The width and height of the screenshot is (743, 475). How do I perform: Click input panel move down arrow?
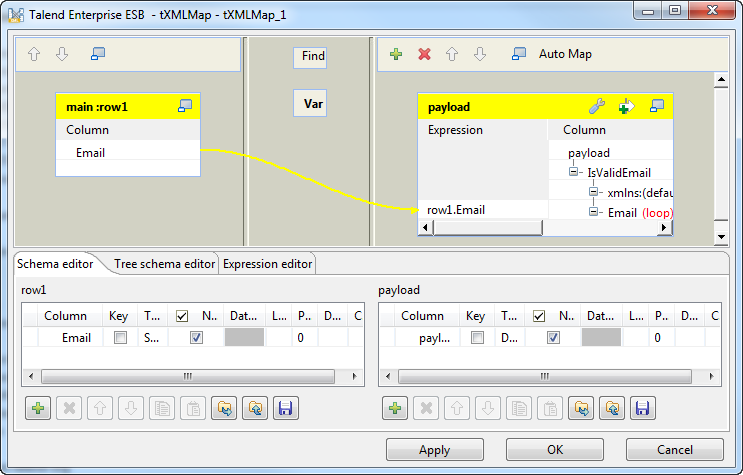pyautogui.click(x=62, y=54)
